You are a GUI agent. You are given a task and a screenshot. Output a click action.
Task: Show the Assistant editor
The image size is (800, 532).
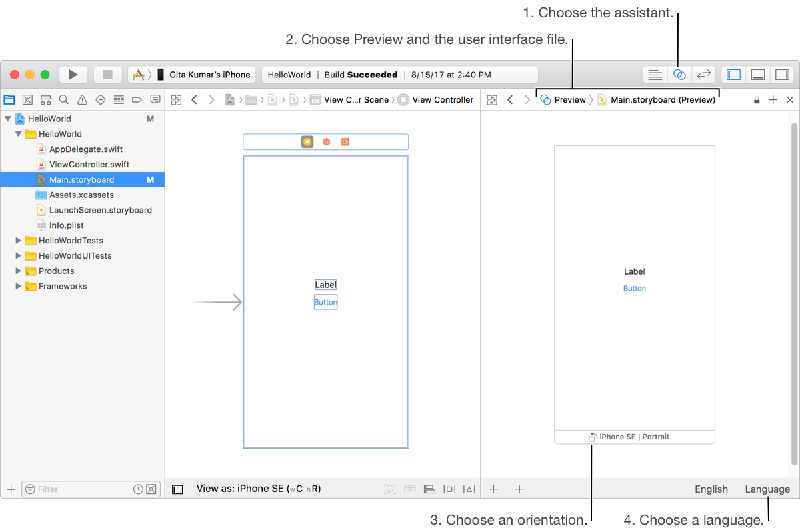(679, 75)
